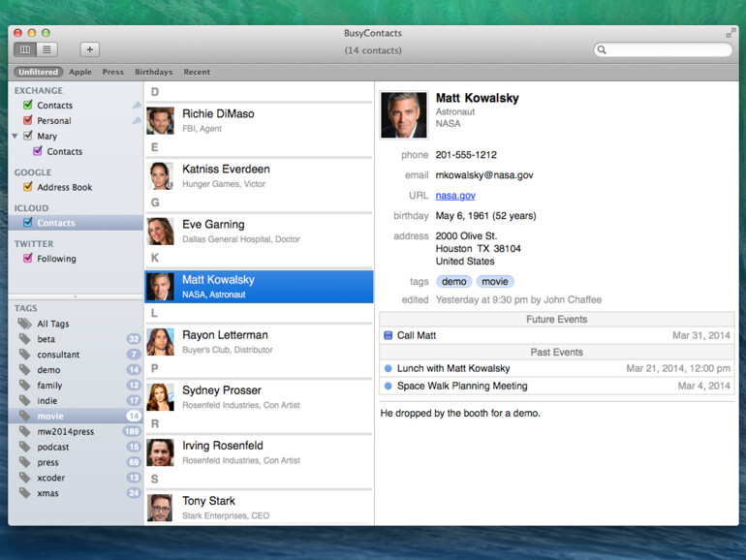
Task: Toggle Mary's Contacts checkbox
Action: coord(38,151)
